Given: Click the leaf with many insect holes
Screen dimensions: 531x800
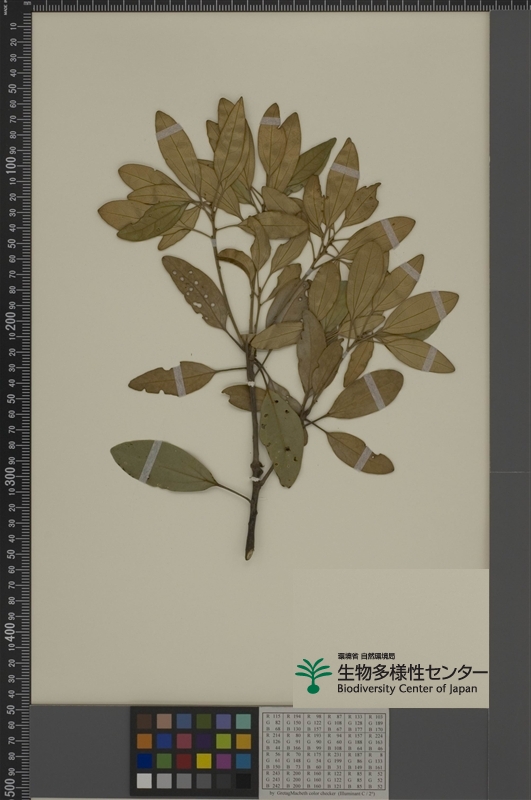Looking at the screenshot, I should pyautogui.click(x=194, y=291).
